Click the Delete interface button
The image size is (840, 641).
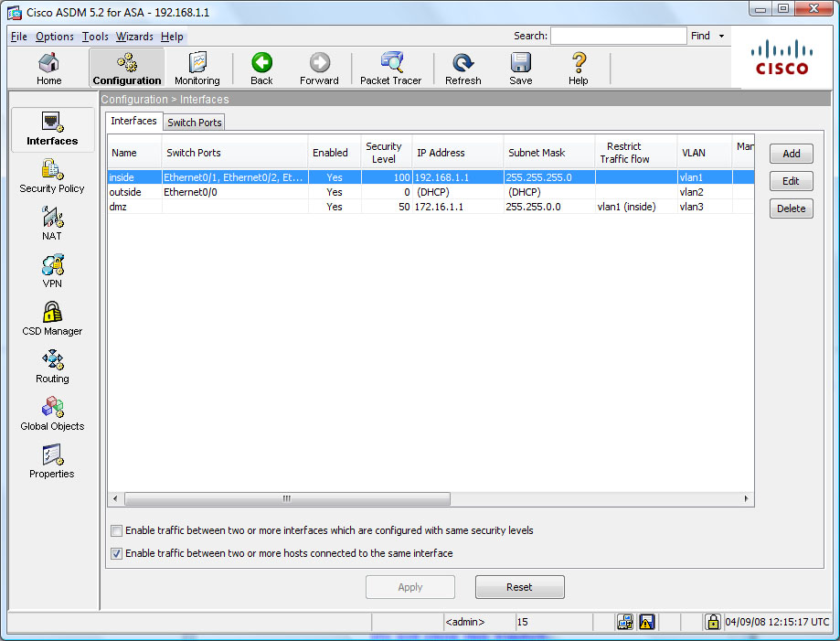(792, 208)
